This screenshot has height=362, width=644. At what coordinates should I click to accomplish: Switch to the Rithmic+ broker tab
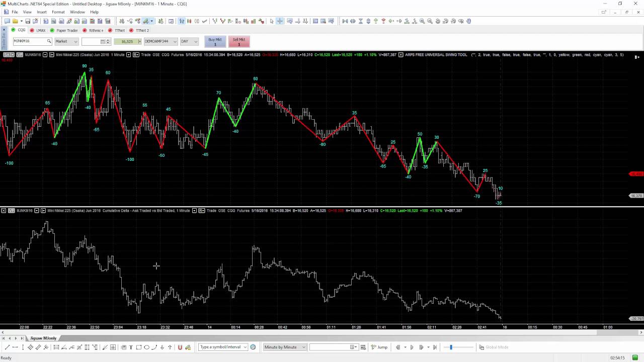[93, 30]
